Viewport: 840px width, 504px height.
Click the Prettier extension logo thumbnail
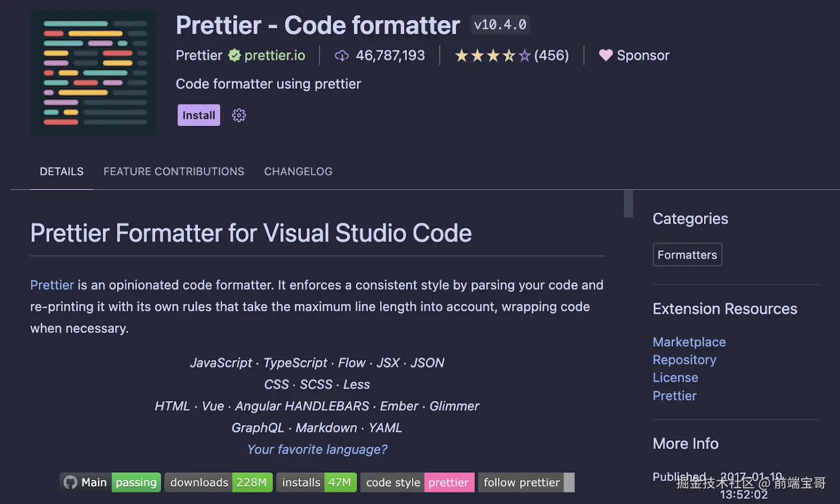point(93,73)
